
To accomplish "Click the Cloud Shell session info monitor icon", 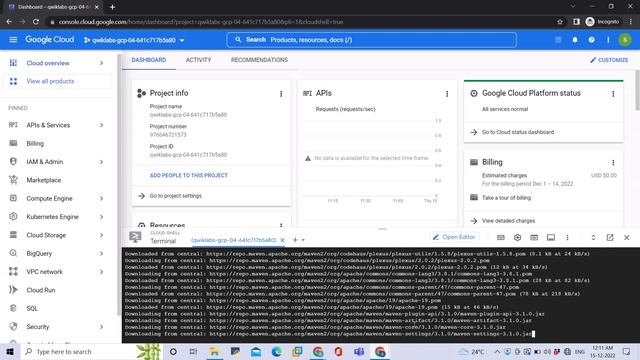I will pos(551,238).
